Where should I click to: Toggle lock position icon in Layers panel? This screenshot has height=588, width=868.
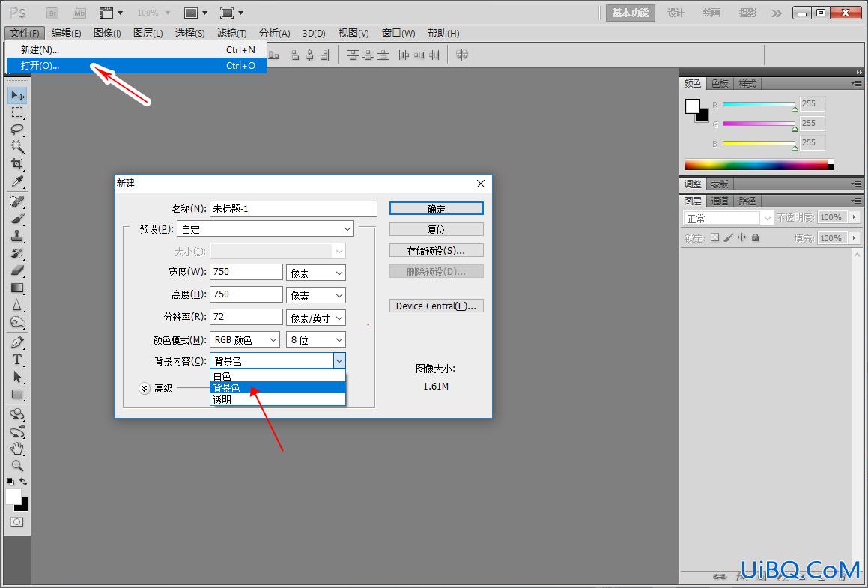[741, 237]
